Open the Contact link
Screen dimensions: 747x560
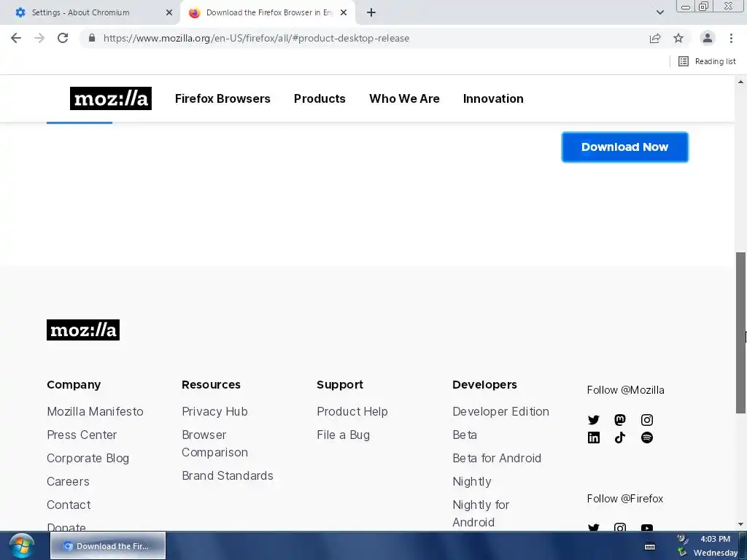click(69, 505)
